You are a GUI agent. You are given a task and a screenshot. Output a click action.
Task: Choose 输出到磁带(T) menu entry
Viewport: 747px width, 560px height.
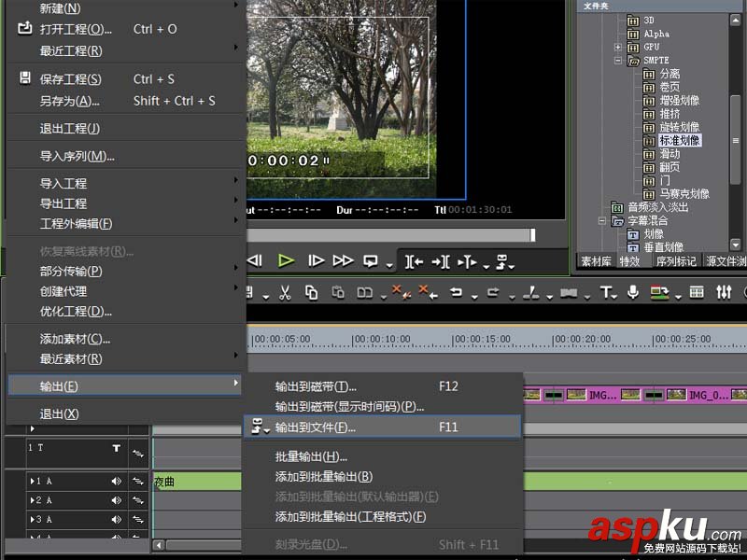[x=382, y=386]
